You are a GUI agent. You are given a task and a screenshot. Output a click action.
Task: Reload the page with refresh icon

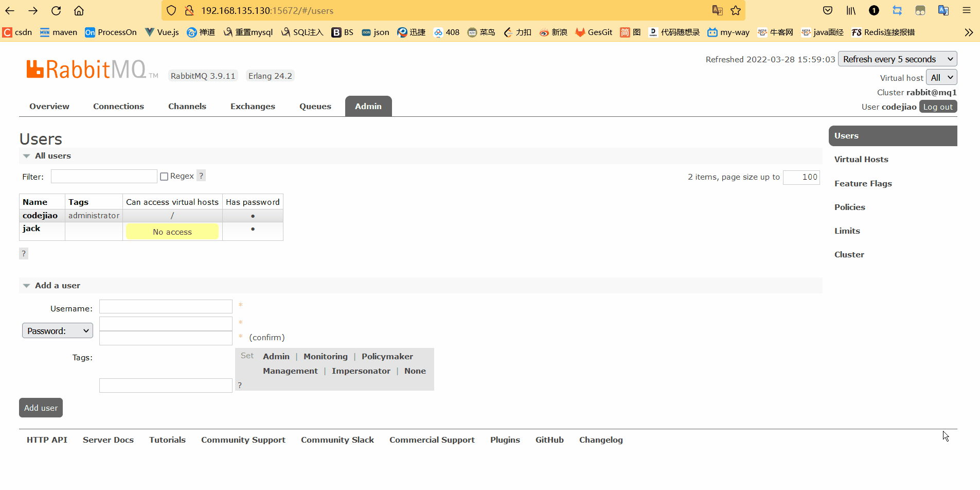(56, 10)
